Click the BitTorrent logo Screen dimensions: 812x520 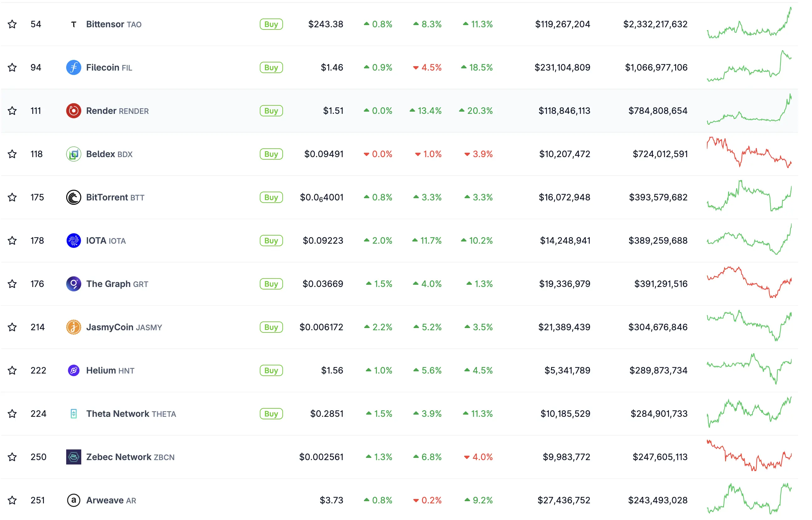pyautogui.click(x=73, y=197)
